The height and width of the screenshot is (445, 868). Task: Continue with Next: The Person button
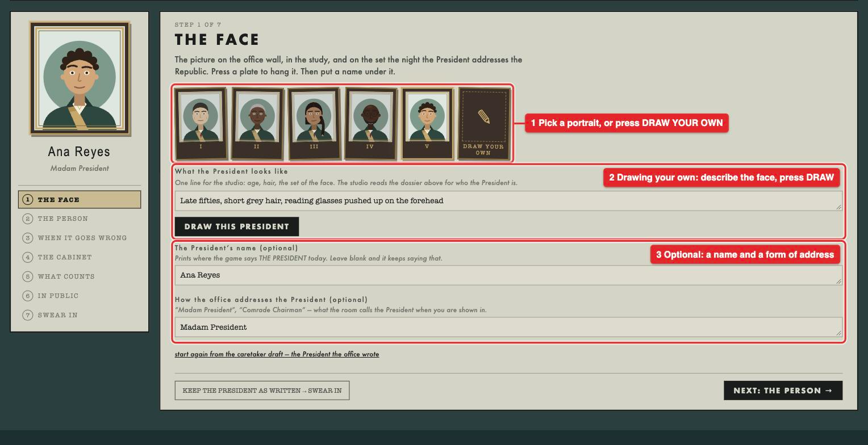[783, 391]
